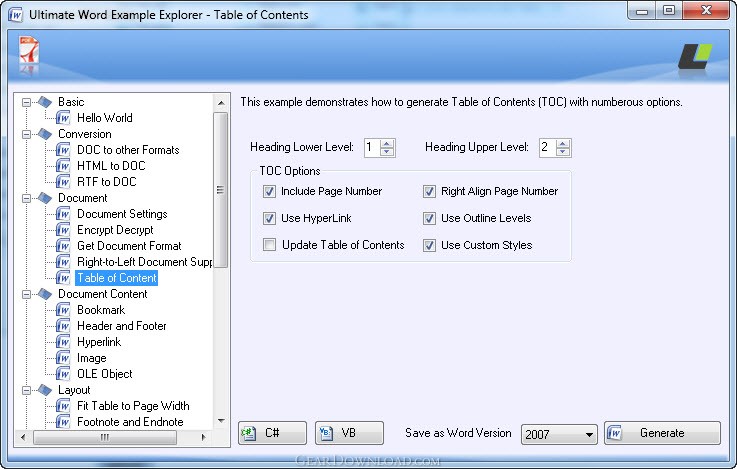Click the Word icon beside Hello World
This screenshot has width=737, height=469.
[63, 118]
